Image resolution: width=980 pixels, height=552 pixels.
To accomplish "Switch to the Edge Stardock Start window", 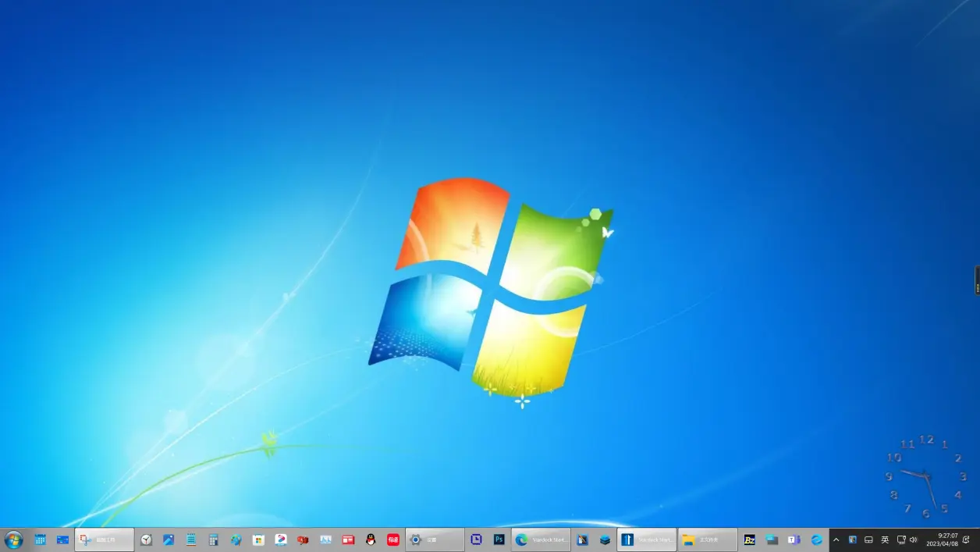I will click(541, 540).
